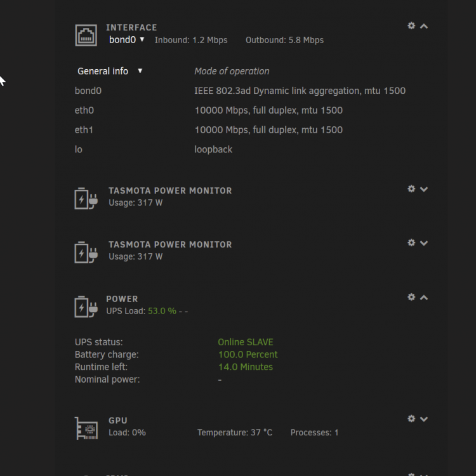Click battery-plug icon of Tasmota monitor above Power
This screenshot has height=476, width=476.
click(x=86, y=252)
